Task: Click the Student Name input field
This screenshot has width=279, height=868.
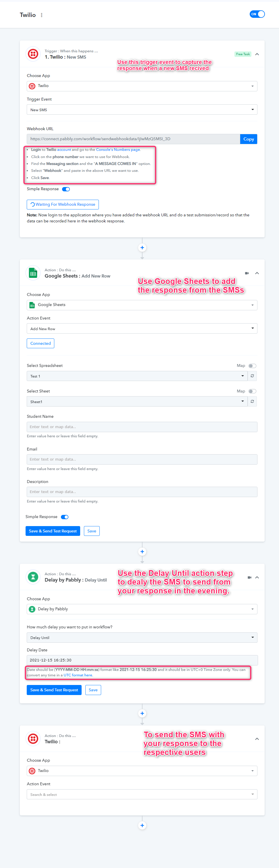Action: [x=142, y=427]
